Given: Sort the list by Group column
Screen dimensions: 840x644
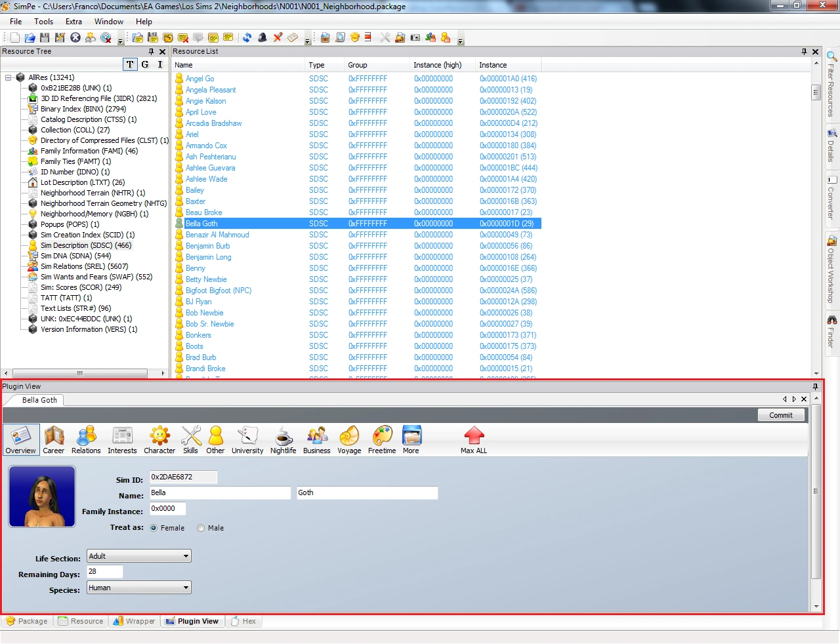Looking at the screenshot, I should point(377,65).
